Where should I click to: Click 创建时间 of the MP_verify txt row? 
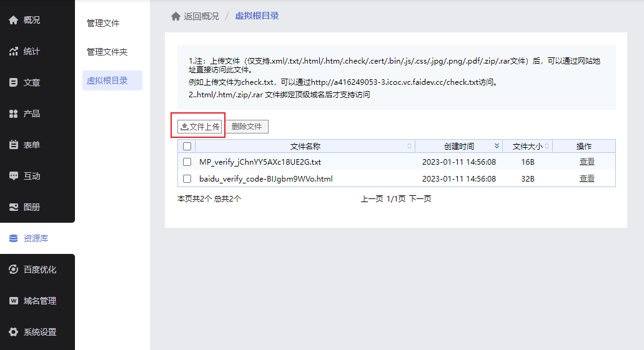(458, 162)
